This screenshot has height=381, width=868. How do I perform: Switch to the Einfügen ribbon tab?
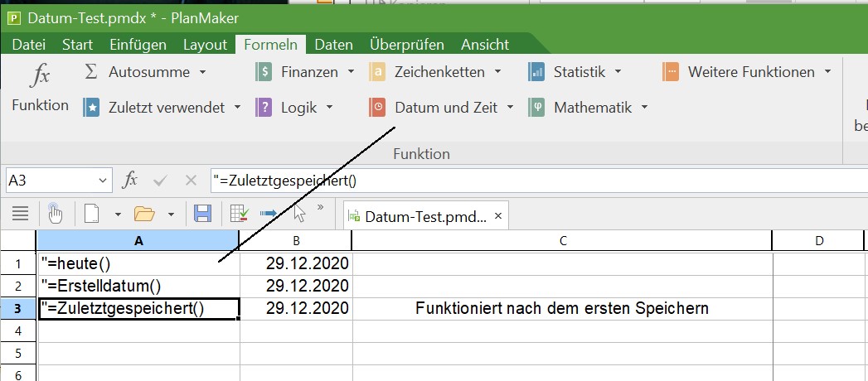click(x=138, y=45)
